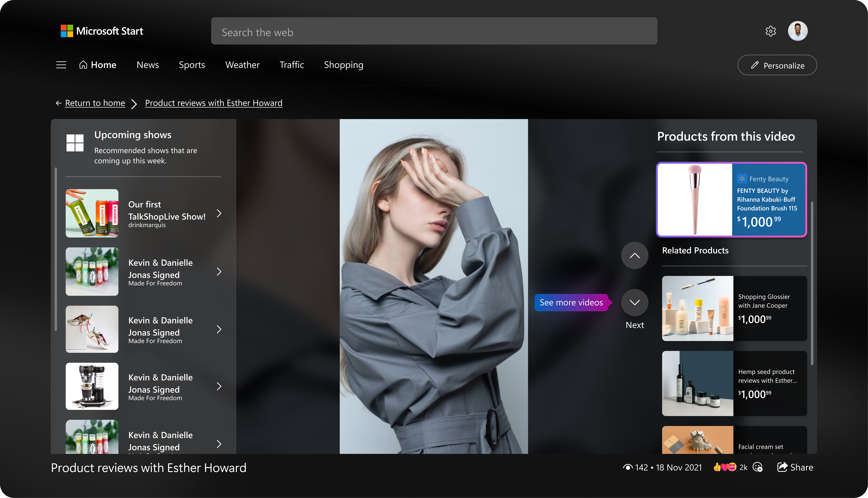Click the eye views icon
This screenshot has width=868, height=498.
(x=628, y=467)
